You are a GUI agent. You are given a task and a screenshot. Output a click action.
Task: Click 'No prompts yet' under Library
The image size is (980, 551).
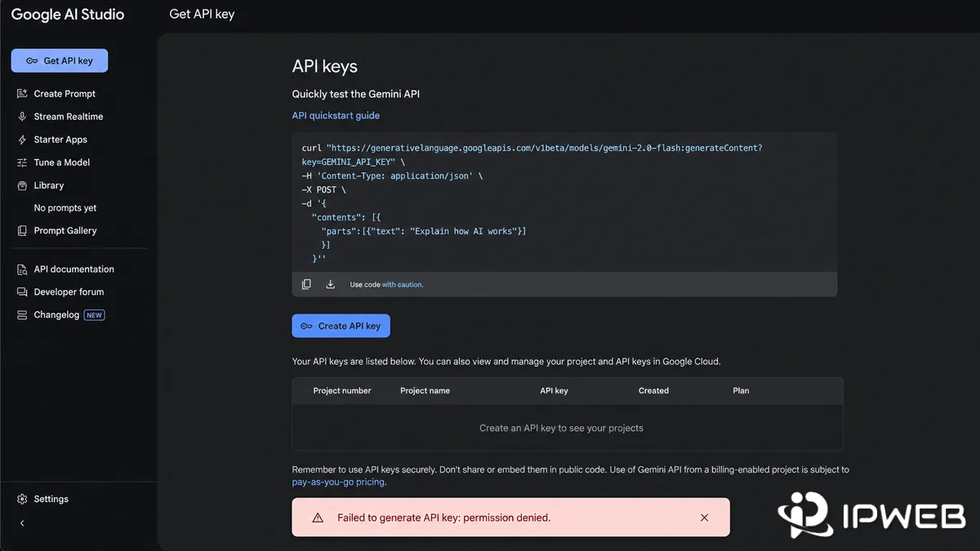[x=65, y=208]
